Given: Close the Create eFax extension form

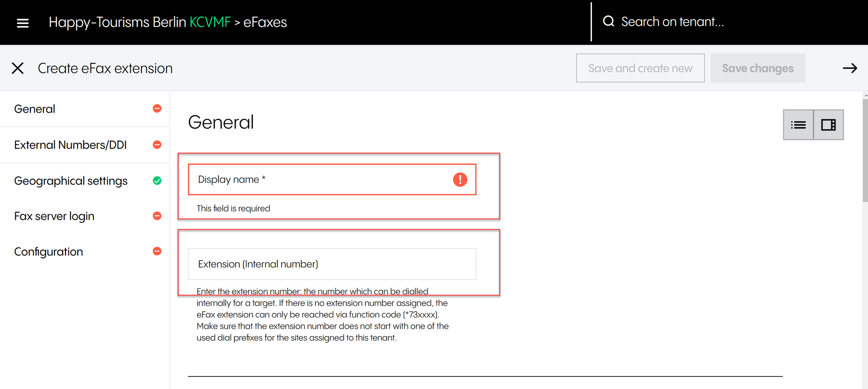Looking at the screenshot, I should (18, 68).
